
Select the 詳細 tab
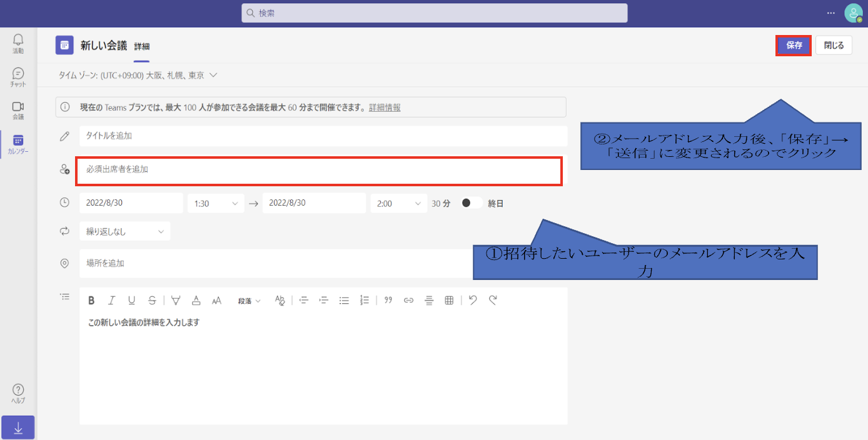click(142, 46)
